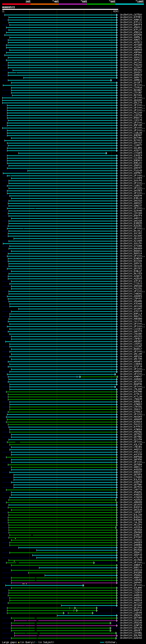Open hit UniRef100_Q9M5L1

tap(131, 37)
